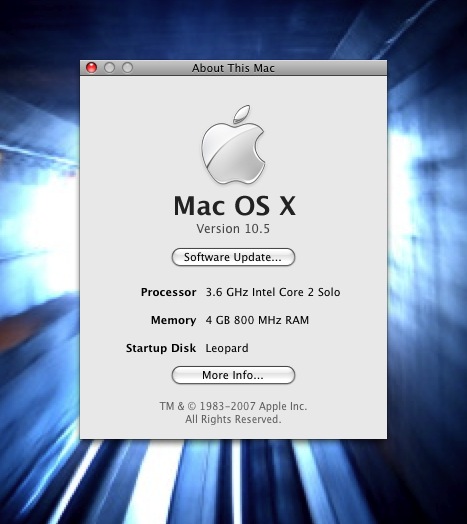Click the All Rights Reserved text

coord(233,419)
